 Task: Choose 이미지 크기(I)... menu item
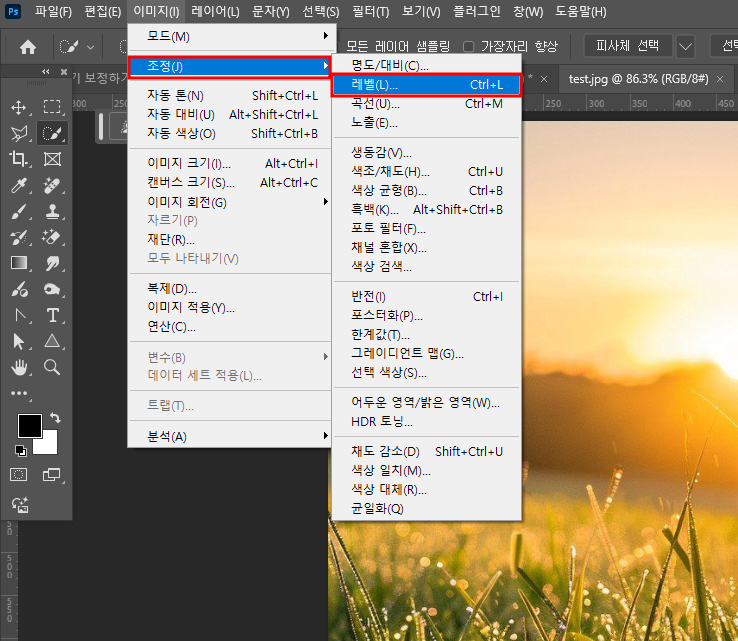230,163
